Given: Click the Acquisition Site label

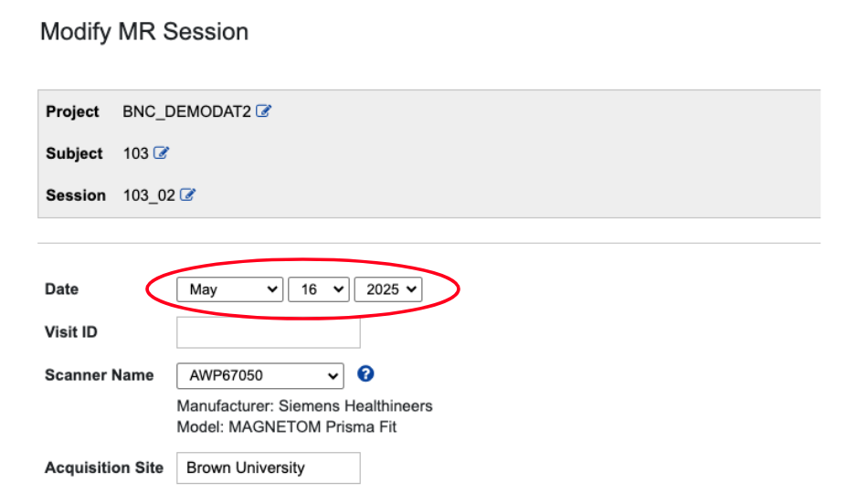Looking at the screenshot, I should click(x=104, y=467).
